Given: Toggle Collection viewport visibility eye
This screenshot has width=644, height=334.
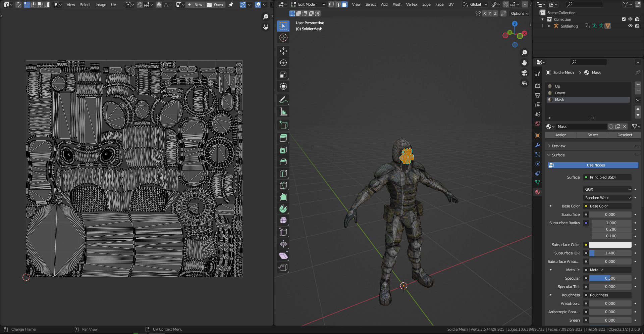Looking at the screenshot, I should (630, 19).
